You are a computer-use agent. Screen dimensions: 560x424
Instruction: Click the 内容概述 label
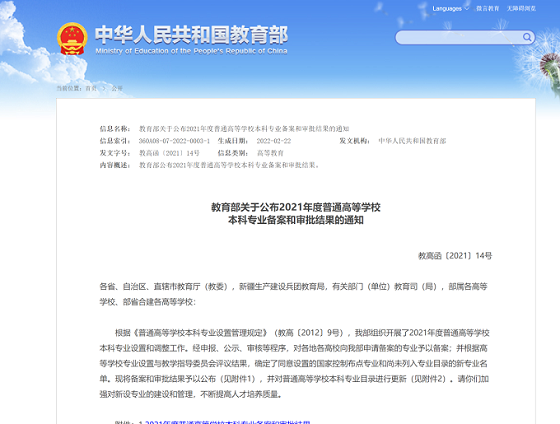pos(115,165)
